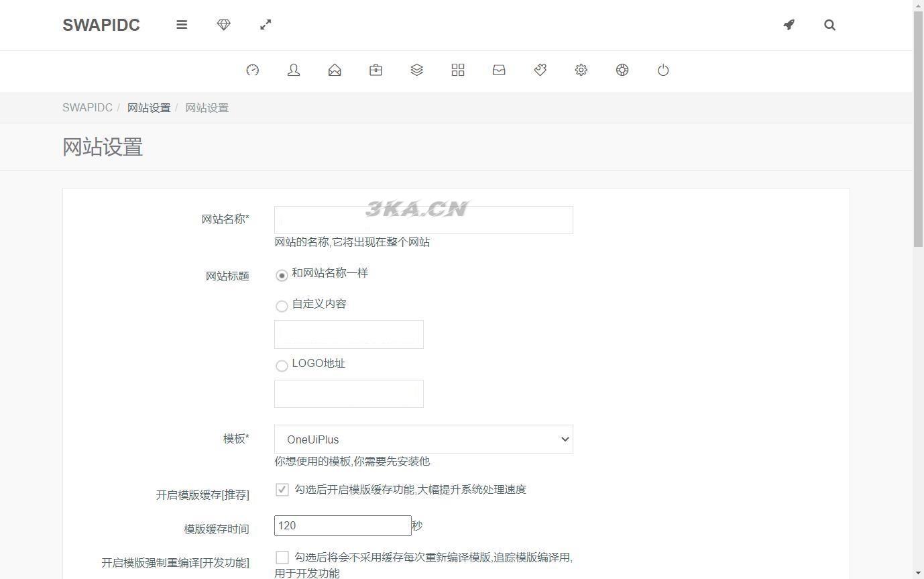Click the 网站名称* label
This screenshot has height=579, width=924.
pyautogui.click(x=225, y=219)
